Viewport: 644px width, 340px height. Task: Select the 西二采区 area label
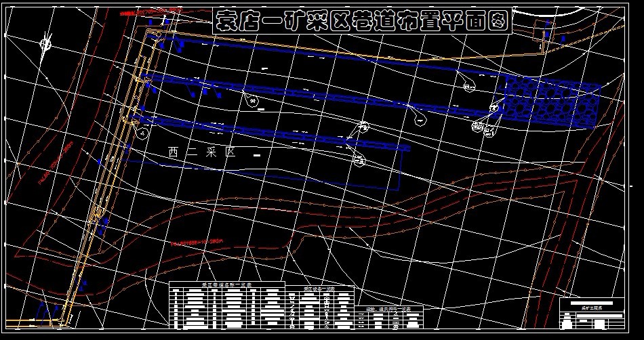coord(202,152)
